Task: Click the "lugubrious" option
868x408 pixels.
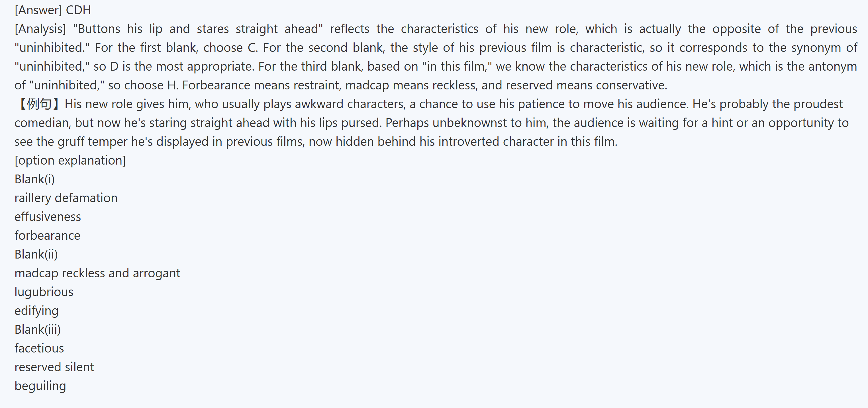Action: tap(44, 292)
